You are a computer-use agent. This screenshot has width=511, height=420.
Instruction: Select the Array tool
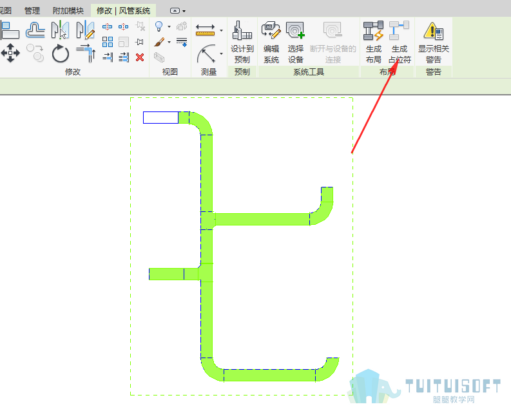(108, 42)
